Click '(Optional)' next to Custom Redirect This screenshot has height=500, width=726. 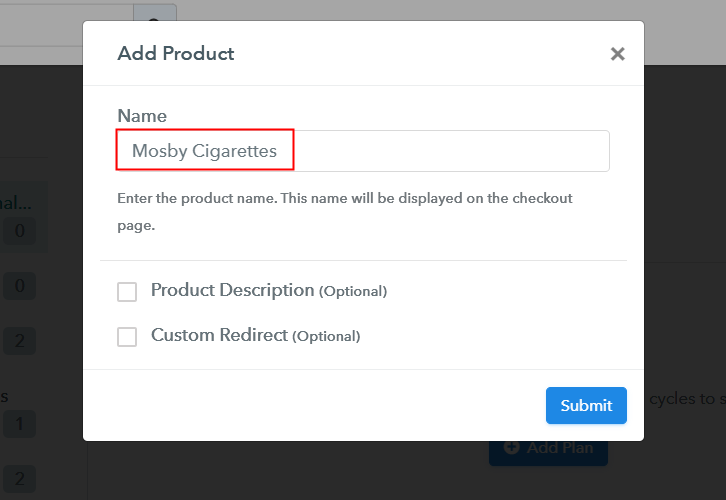coord(326,337)
